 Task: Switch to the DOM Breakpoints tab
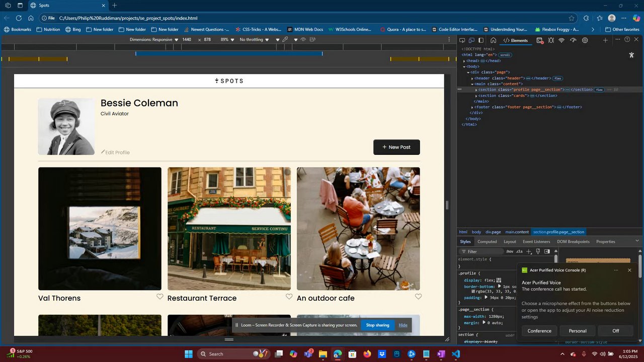(573, 242)
